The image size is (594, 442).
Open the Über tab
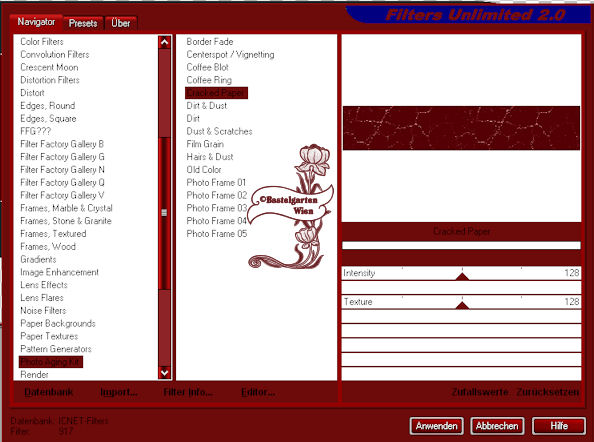[121, 23]
